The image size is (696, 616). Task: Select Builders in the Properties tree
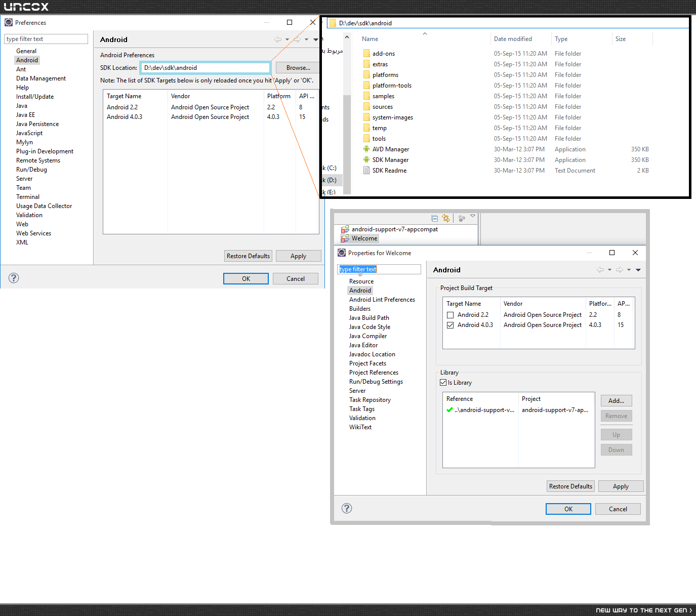[360, 309]
